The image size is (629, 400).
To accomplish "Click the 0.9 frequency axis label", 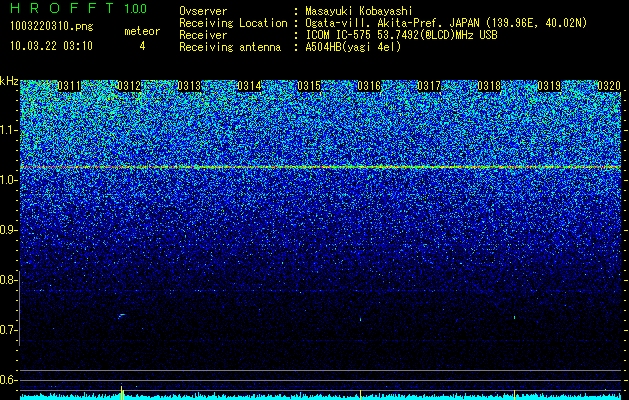I will (8, 230).
